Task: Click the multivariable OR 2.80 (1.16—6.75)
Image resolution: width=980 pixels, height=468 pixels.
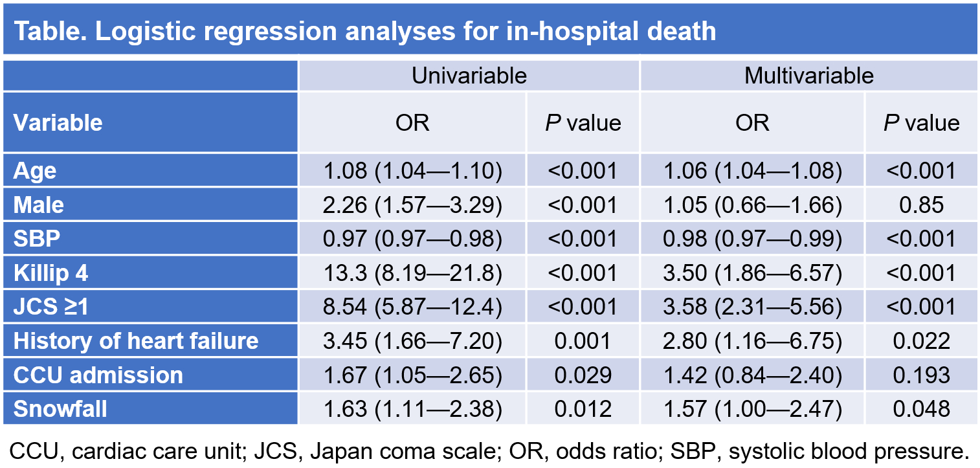Action: 752,341
